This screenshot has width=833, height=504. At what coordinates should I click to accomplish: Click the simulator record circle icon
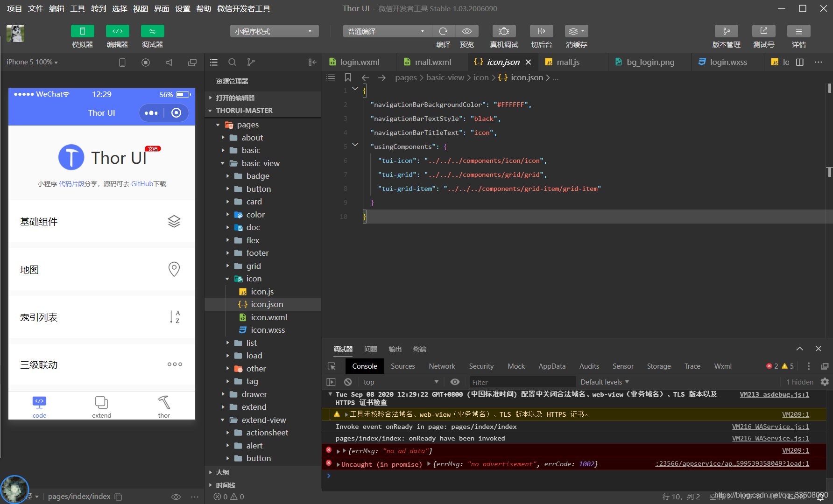146,63
